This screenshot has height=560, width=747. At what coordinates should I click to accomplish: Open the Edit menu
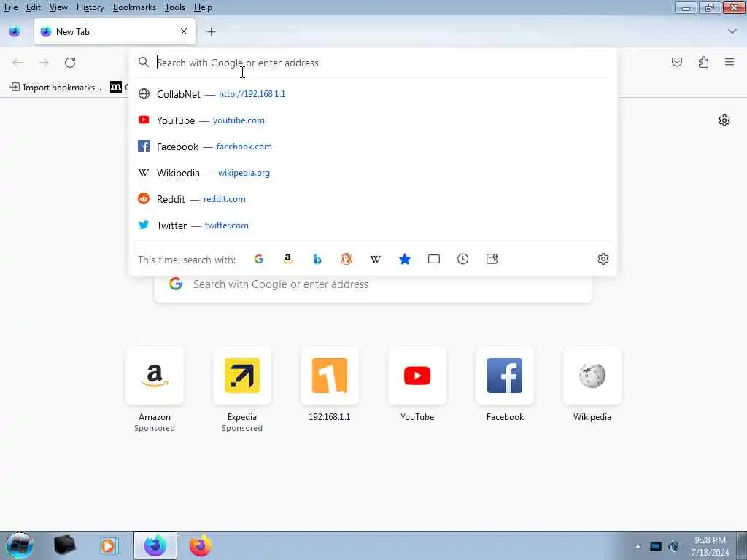tap(33, 7)
